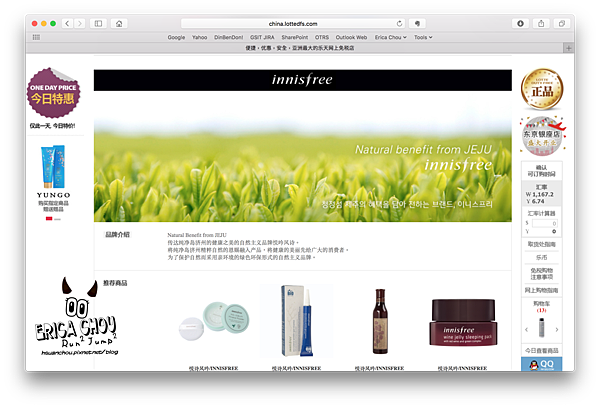Open the Google bookmark
Viewport: 600px width, 408px height.
176,37
